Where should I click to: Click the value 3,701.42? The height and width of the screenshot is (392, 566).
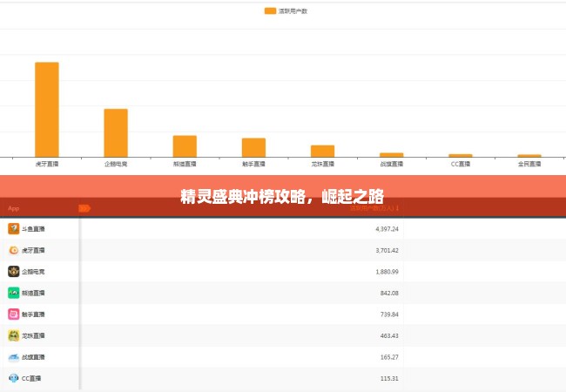tap(387, 250)
